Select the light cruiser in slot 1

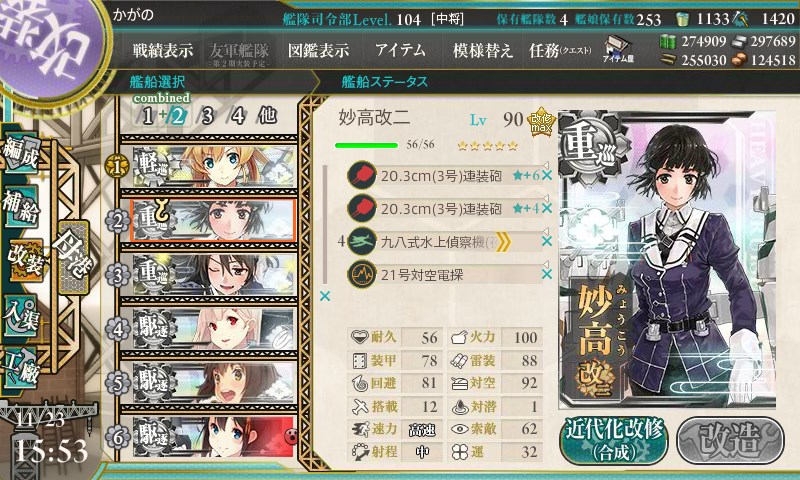214,166
